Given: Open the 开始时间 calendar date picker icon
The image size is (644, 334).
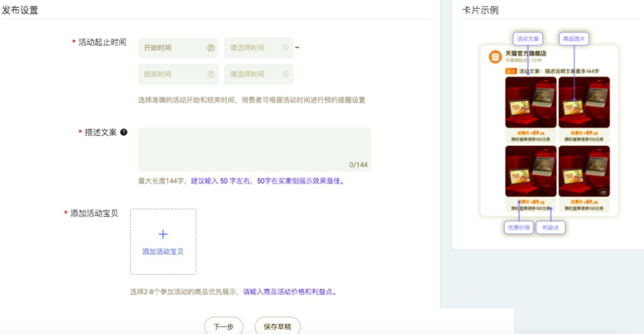Looking at the screenshot, I should (211, 47).
